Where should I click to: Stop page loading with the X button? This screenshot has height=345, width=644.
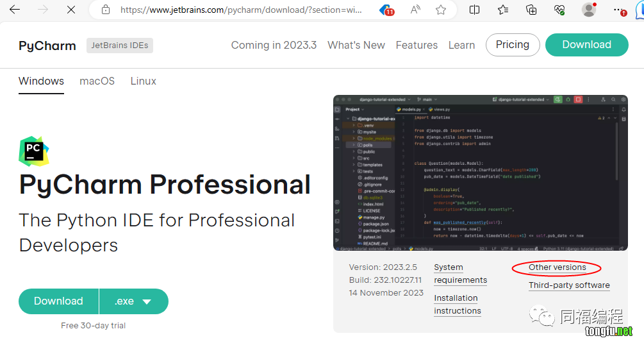[71, 10]
